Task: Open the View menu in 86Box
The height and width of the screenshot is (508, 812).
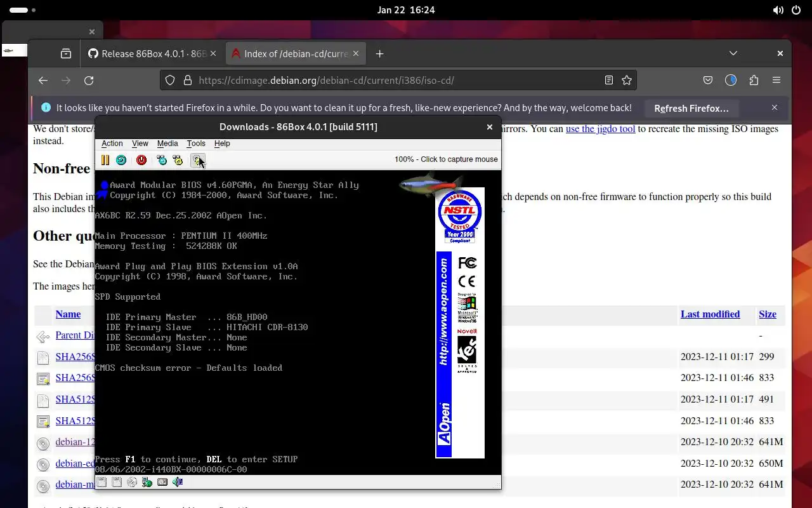Action: [x=140, y=144]
